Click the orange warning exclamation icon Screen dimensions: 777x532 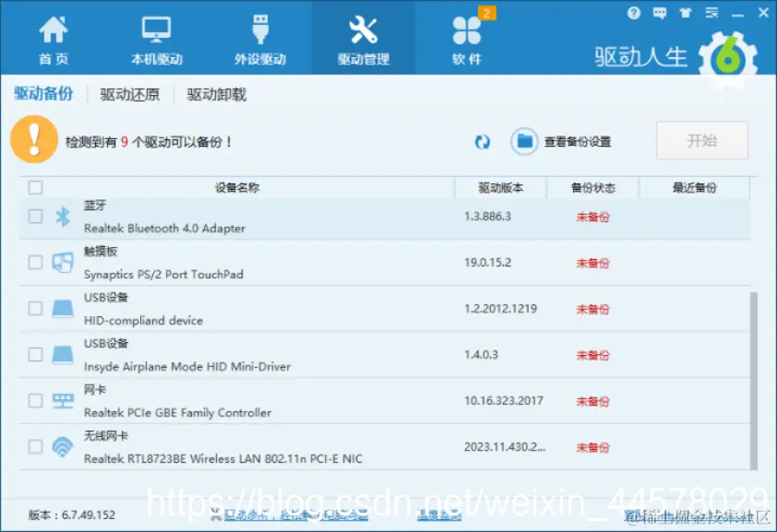click(34, 139)
